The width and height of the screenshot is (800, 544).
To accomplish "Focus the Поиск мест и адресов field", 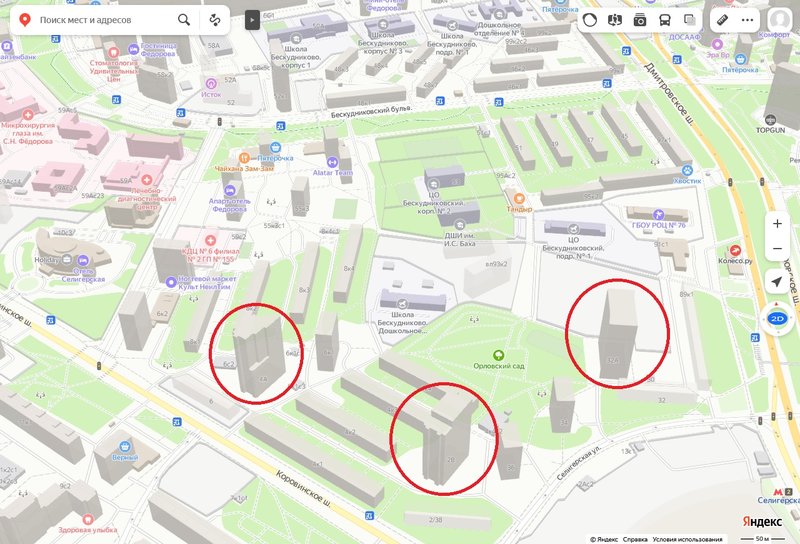I will 105,20.
